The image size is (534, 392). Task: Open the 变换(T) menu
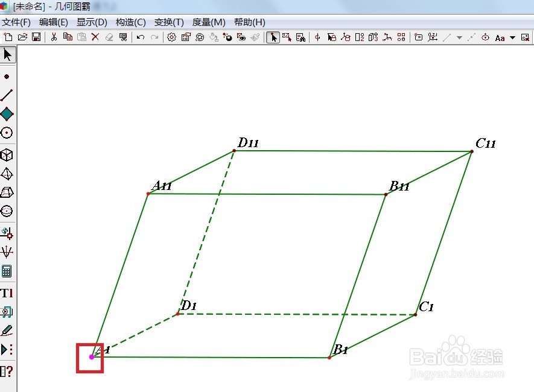pyautogui.click(x=169, y=22)
